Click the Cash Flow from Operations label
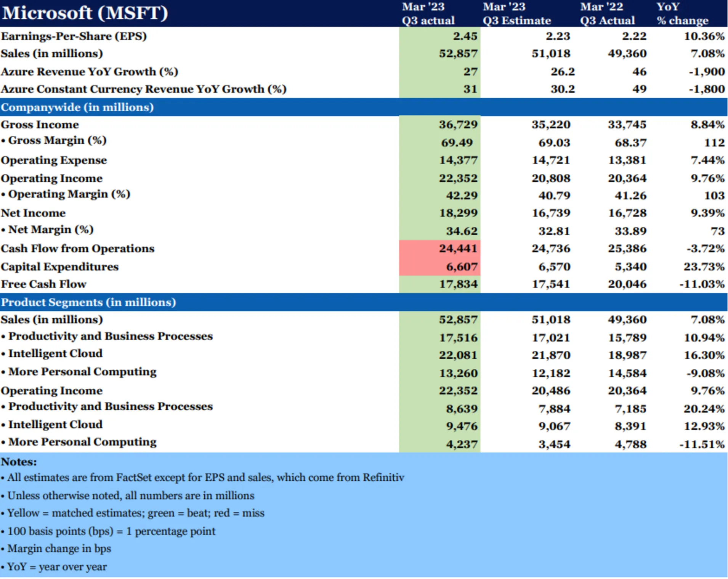 [78, 249]
